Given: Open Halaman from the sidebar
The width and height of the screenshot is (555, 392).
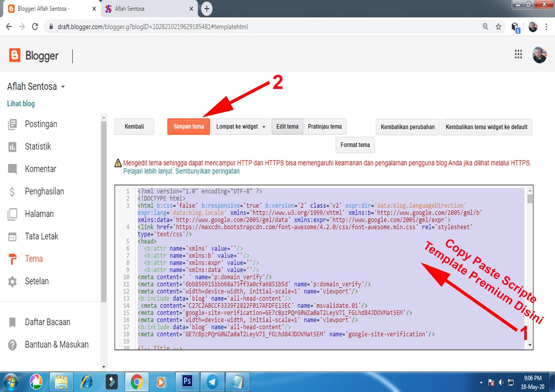Looking at the screenshot, I should click(x=39, y=214).
